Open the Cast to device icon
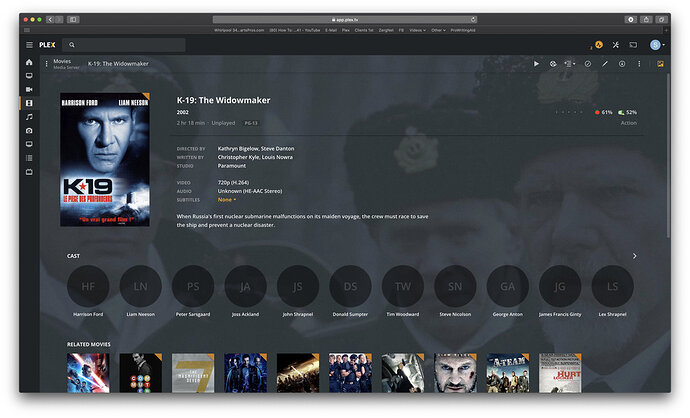This screenshot has width=690, height=418. click(x=633, y=45)
